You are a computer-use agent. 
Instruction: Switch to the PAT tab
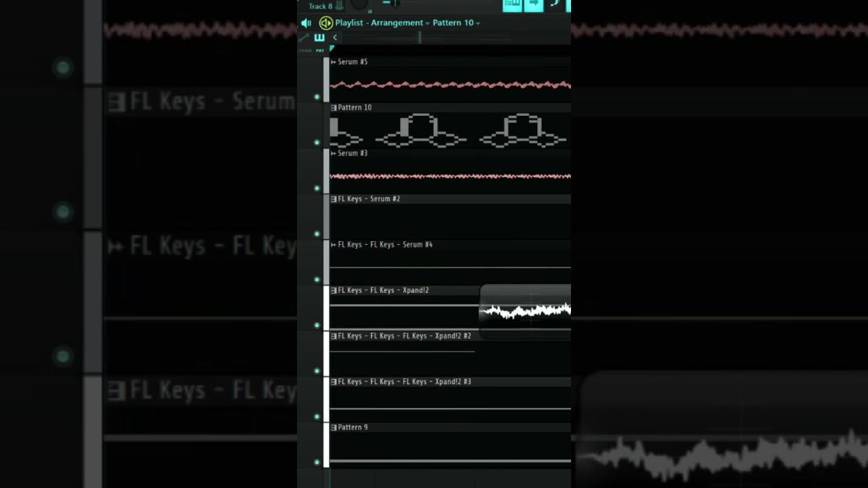click(x=320, y=50)
